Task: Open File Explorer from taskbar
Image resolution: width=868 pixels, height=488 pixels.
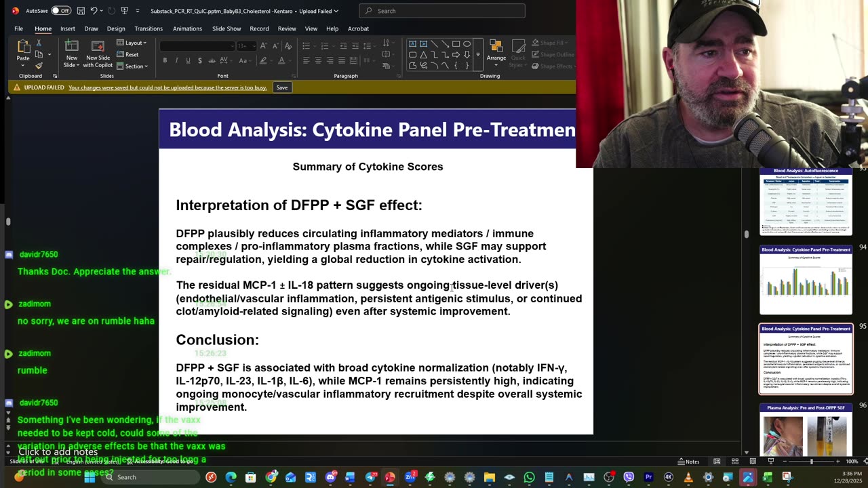Action: [489, 477]
